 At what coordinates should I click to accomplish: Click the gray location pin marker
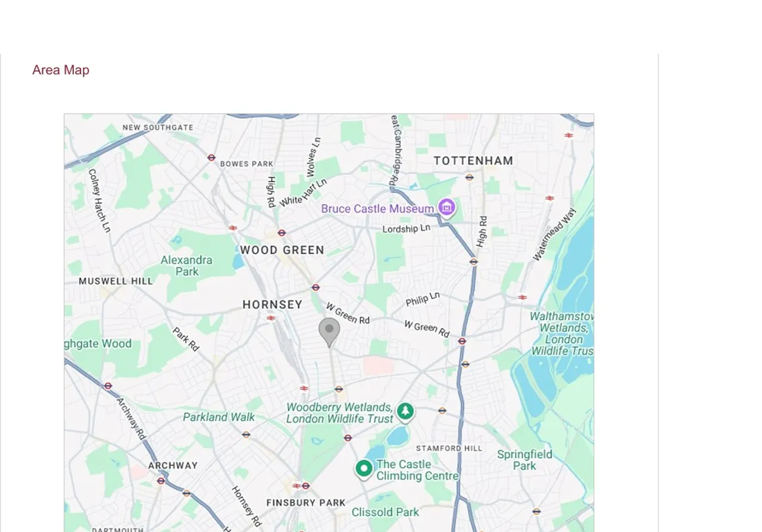329,332
